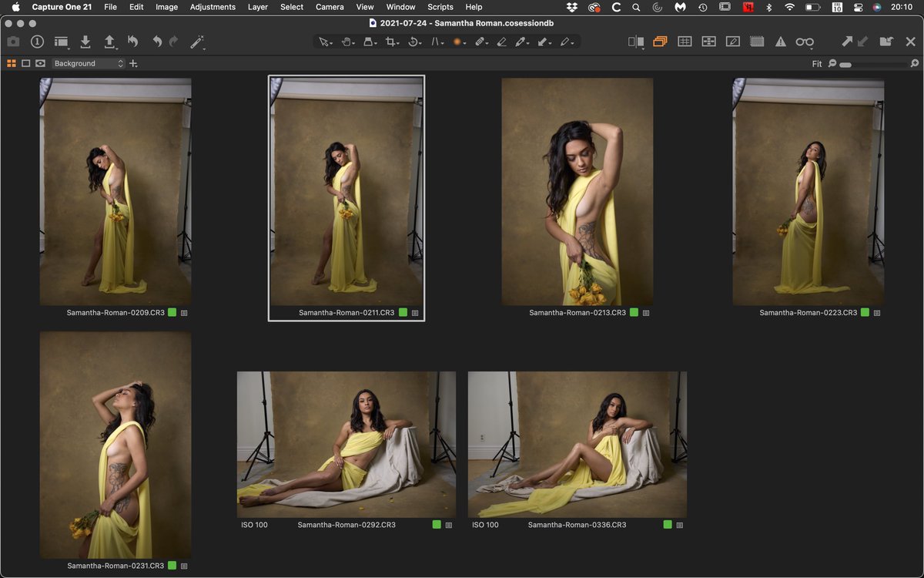Click the camera Capture icon in toolbar
924x578 pixels.
click(13, 42)
